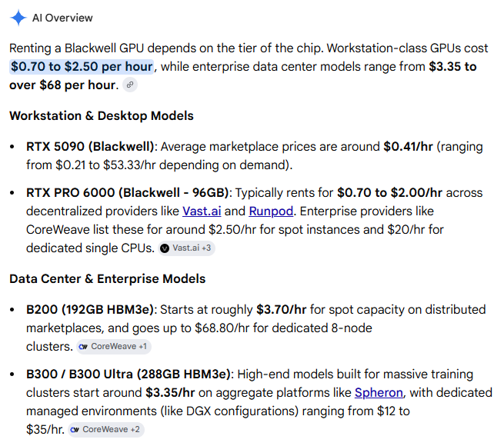The width and height of the screenshot is (504, 446).
Task: Click the "RTX 5090 (Blackwell)" bold text
Action: (90, 147)
